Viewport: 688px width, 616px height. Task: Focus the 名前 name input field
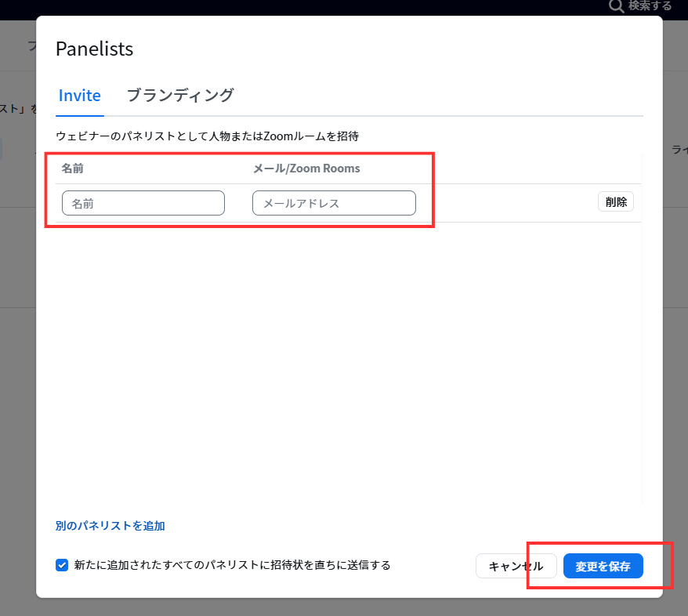(143, 203)
